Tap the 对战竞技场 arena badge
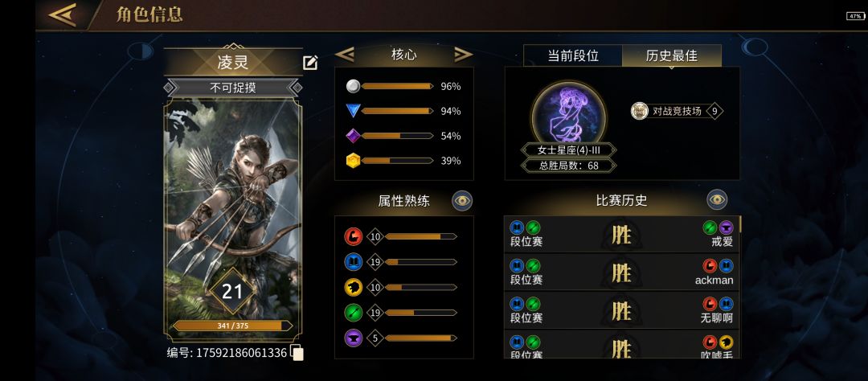The height and width of the screenshot is (381, 868). 677,111
